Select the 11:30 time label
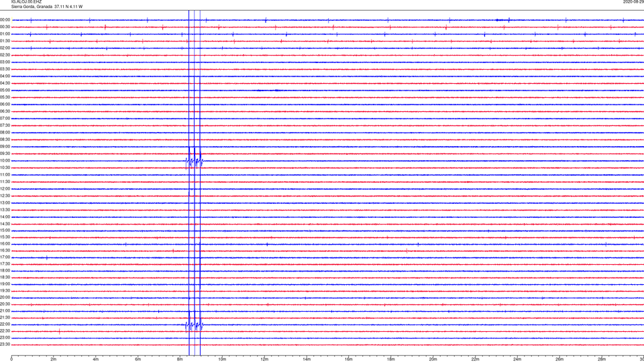This screenshot has height=362, width=644. (x=5, y=182)
